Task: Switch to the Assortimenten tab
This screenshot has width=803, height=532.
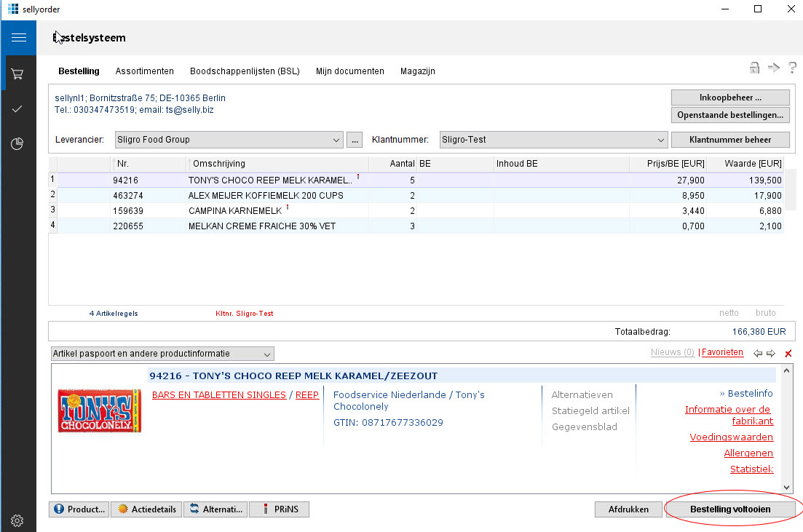Action: (x=144, y=71)
